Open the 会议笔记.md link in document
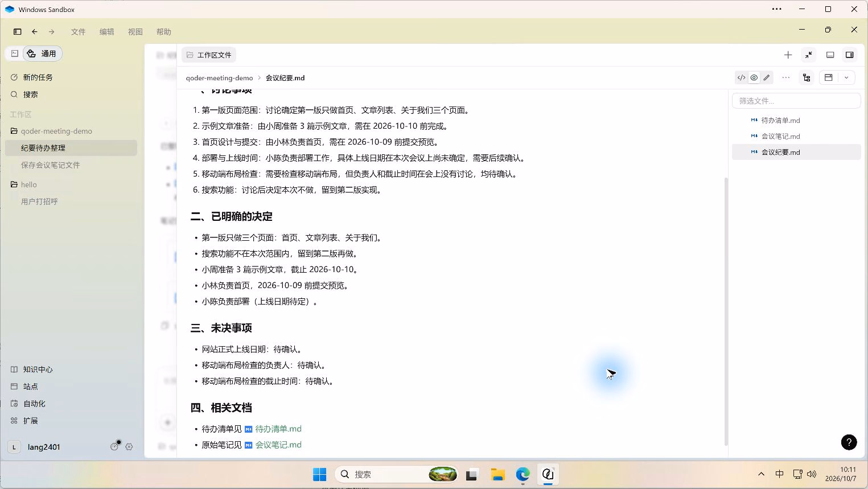Viewport: 868px width, 489px height. tap(278, 445)
